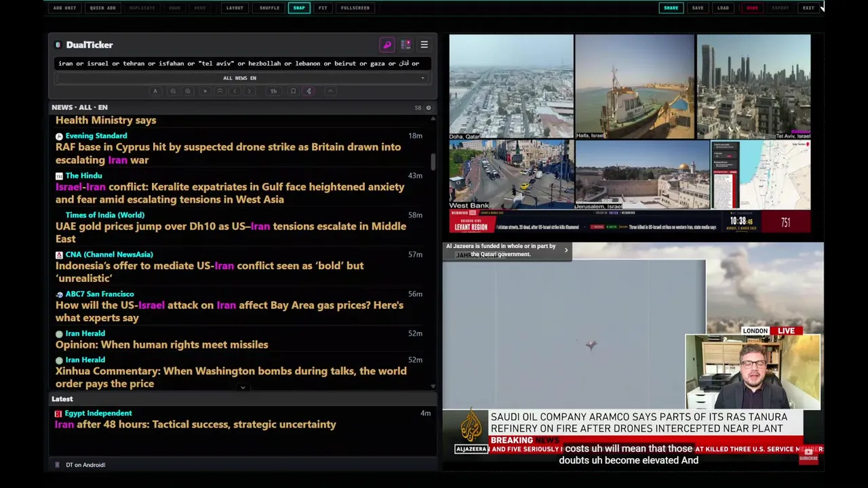Click the red YouTube Subscribe button

808,455
